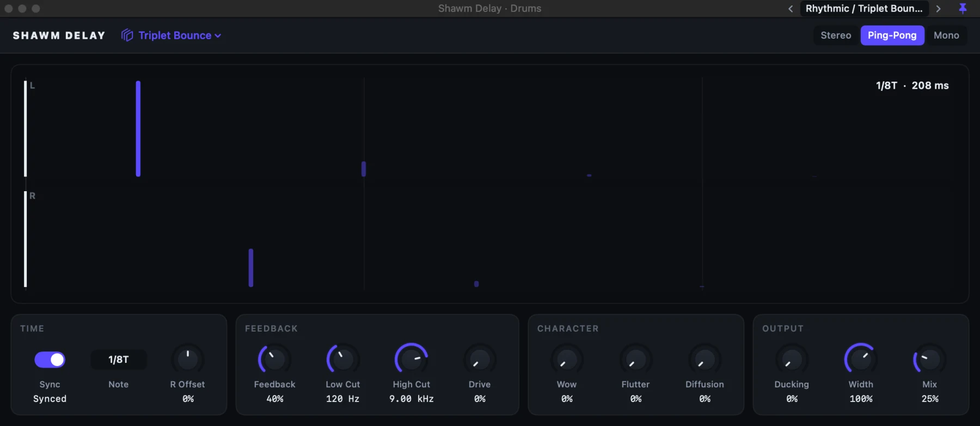The height and width of the screenshot is (426, 980).
Task: Click the L channel input level meter
Action: pos(25,129)
